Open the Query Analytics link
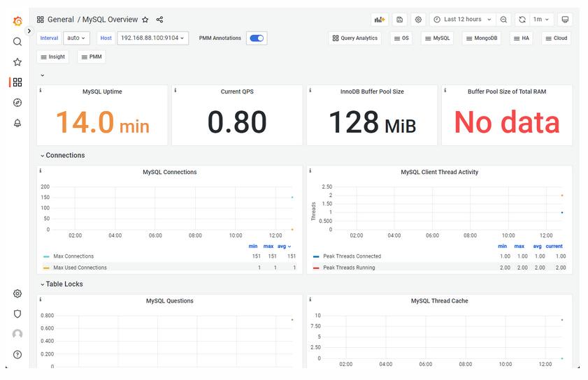This screenshot has height=380, width=588. pos(355,38)
